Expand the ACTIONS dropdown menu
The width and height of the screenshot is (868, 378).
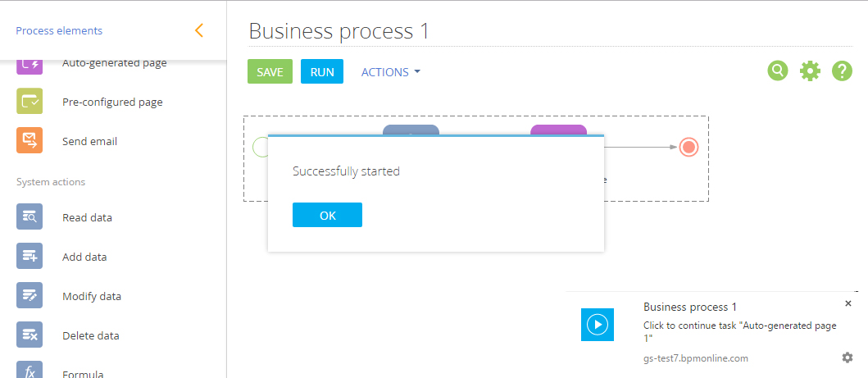[x=391, y=72]
